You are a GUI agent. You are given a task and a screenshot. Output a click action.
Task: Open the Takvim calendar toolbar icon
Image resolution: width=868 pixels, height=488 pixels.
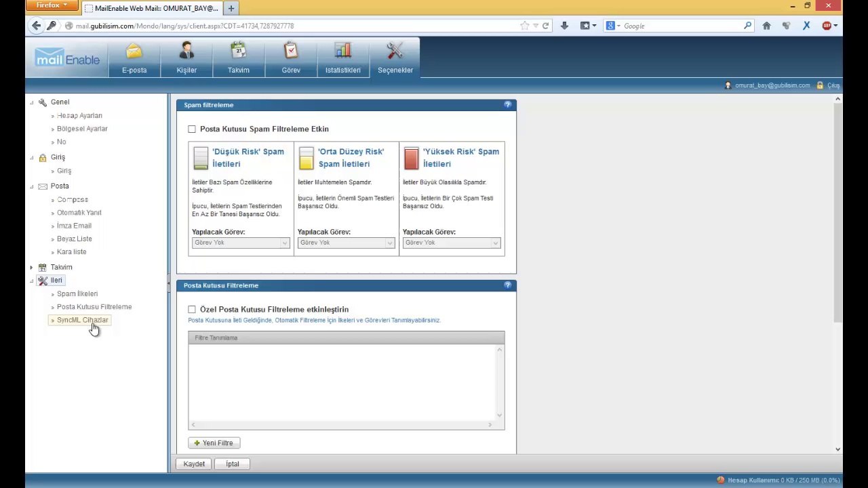tap(238, 52)
